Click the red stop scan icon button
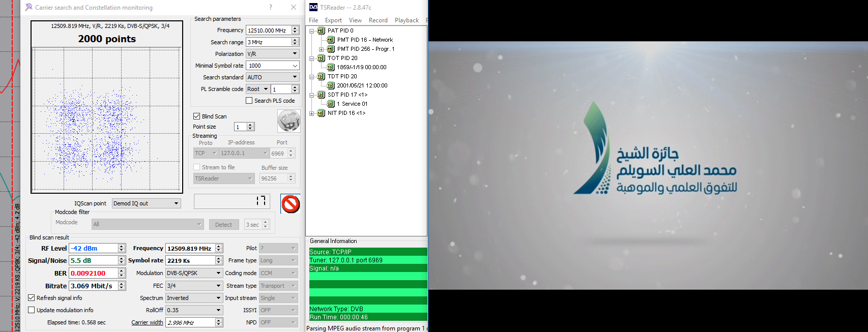 291,204
